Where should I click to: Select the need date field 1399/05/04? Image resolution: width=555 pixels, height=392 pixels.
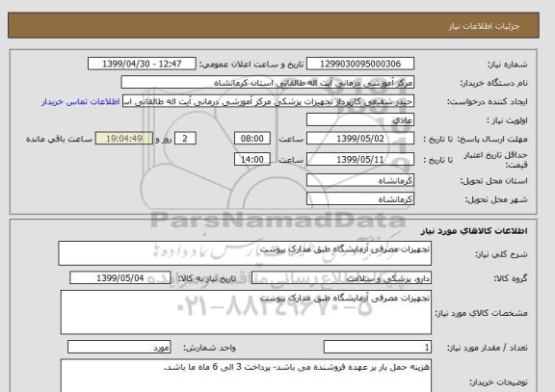[x=120, y=278]
